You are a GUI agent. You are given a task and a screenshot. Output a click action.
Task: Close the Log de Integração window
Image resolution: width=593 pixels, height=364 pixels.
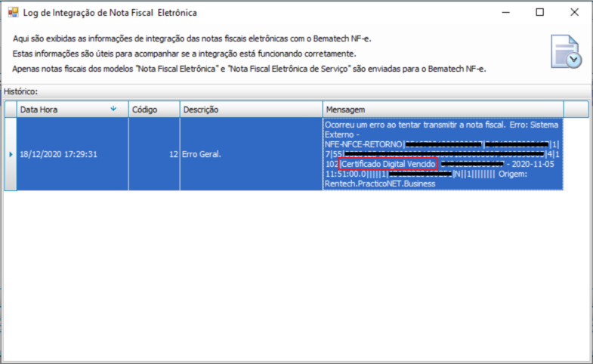[574, 13]
